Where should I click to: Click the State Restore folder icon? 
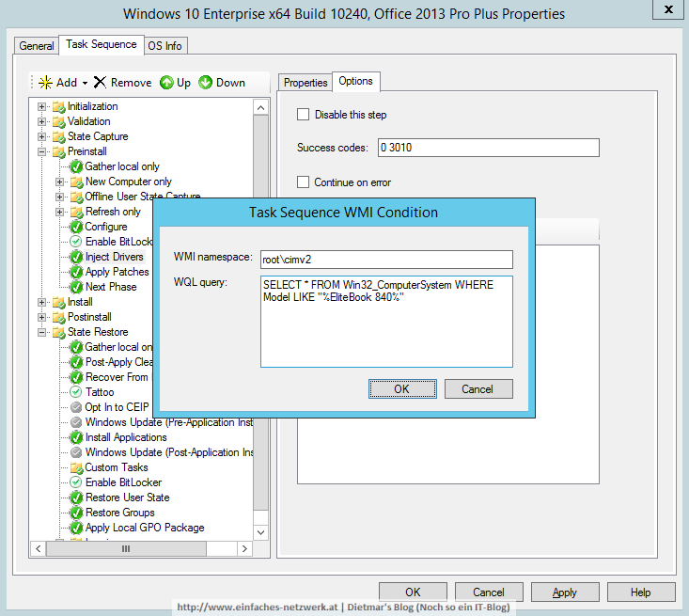click(59, 332)
